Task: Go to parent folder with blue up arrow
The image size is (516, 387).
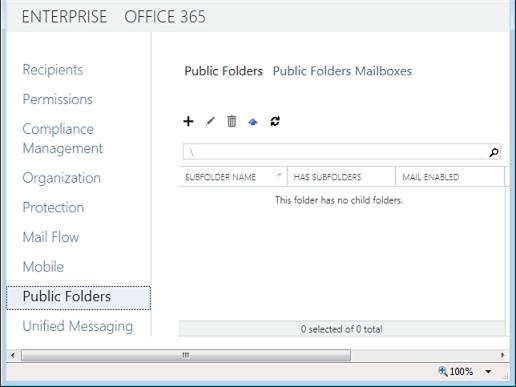Action: pyautogui.click(x=253, y=122)
